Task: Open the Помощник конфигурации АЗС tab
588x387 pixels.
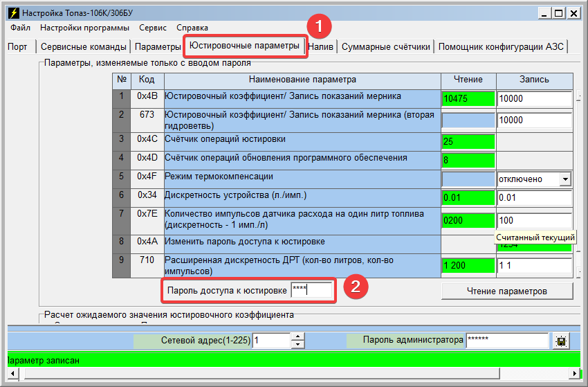Action: [501, 47]
